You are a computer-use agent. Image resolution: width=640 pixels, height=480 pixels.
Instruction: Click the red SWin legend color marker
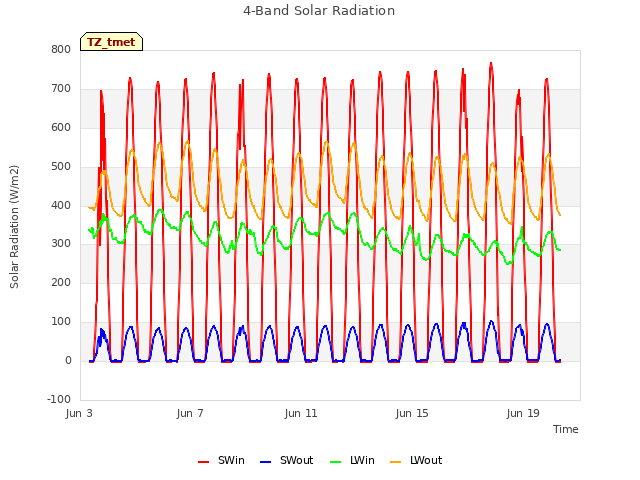pos(203,462)
